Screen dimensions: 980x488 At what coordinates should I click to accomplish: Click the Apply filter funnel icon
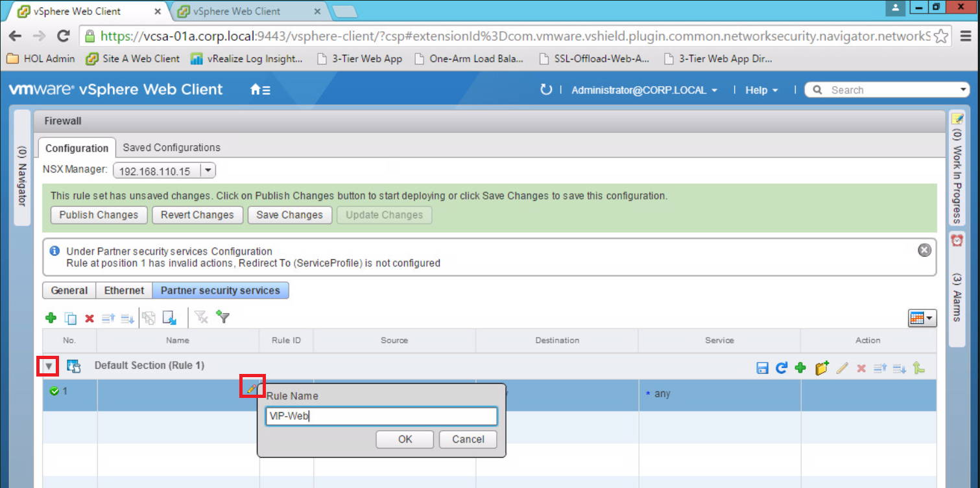(x=223, y=317)
